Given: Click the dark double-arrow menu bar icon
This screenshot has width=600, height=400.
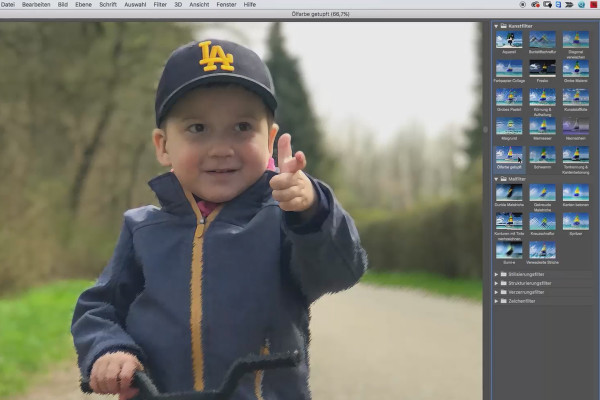Looking at the screenshot, I should coord(569,5).
